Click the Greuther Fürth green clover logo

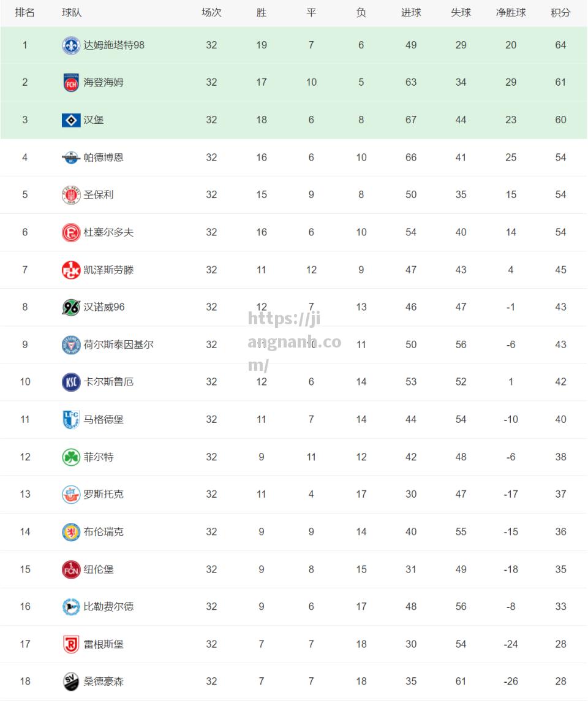pyautogui.click(x=70, y=457)
